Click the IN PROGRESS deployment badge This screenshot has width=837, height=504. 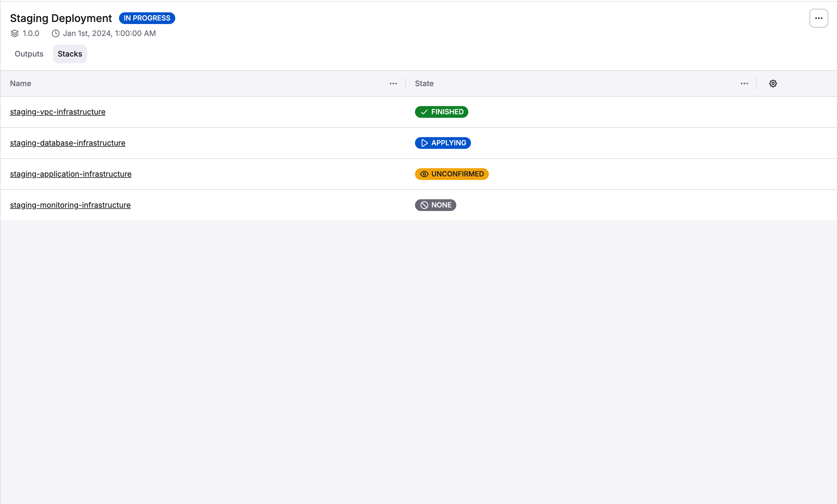pos(147,18)
